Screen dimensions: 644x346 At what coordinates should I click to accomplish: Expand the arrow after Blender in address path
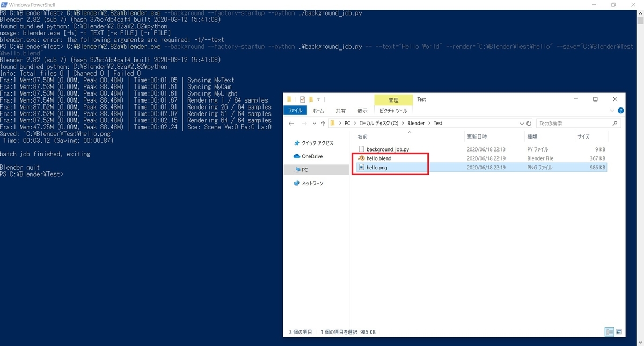pyautogui.click(x=429, y=123)
